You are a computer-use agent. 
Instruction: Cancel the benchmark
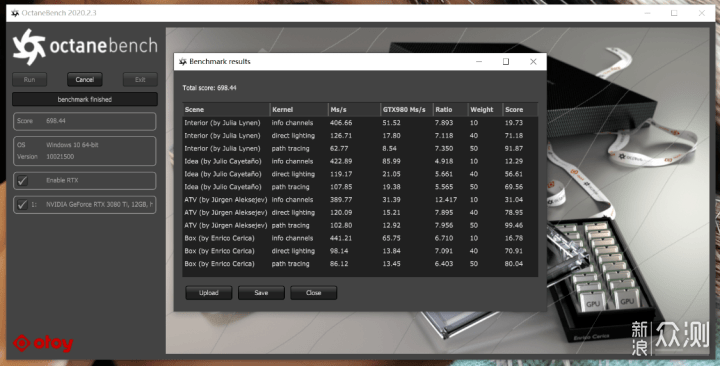click(x=84, y=79)
